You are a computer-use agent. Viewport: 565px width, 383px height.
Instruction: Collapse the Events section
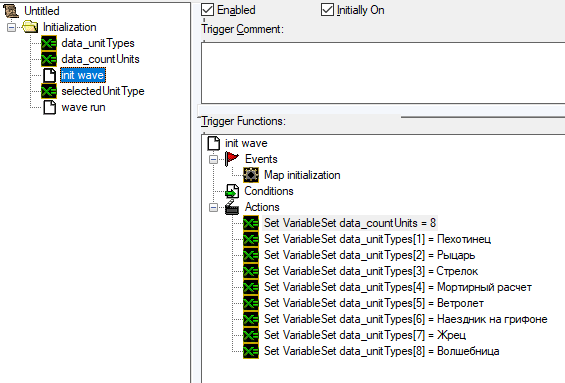click(213, 159)
